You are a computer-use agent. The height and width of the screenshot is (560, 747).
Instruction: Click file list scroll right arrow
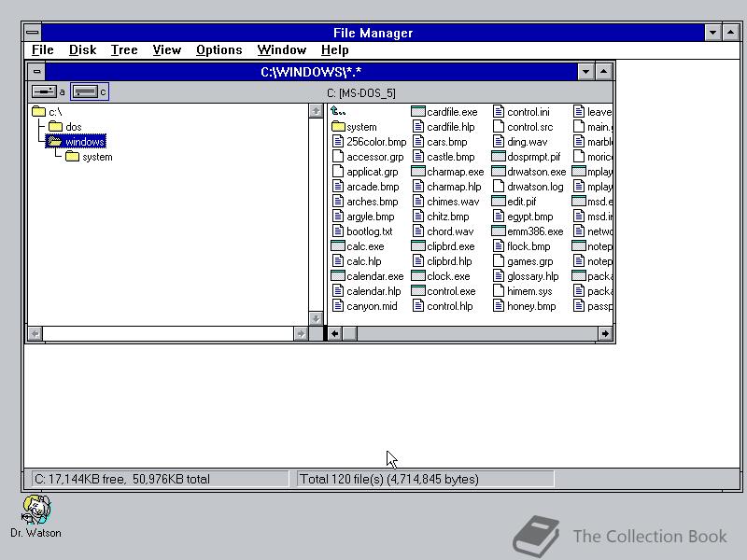(x=604, y=333)
